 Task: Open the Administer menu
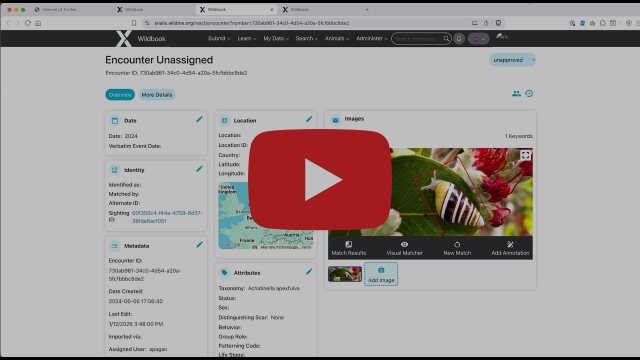click(x=372, y=38)
